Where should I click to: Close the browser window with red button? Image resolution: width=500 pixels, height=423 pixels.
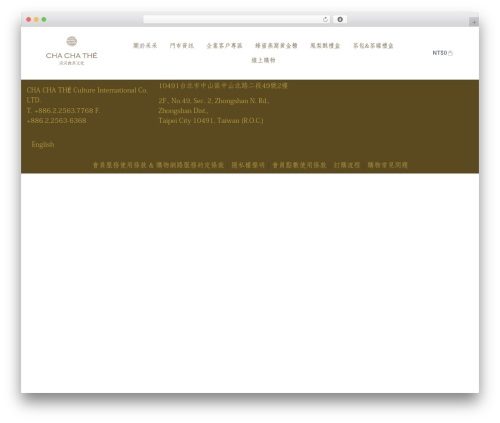point(29,19)
